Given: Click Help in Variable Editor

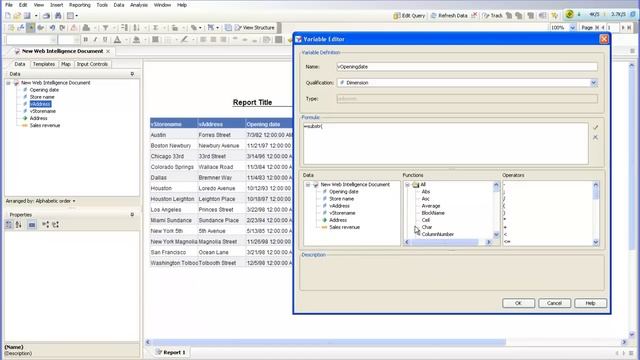Looking at the screenshot, I should click(590, 303).
